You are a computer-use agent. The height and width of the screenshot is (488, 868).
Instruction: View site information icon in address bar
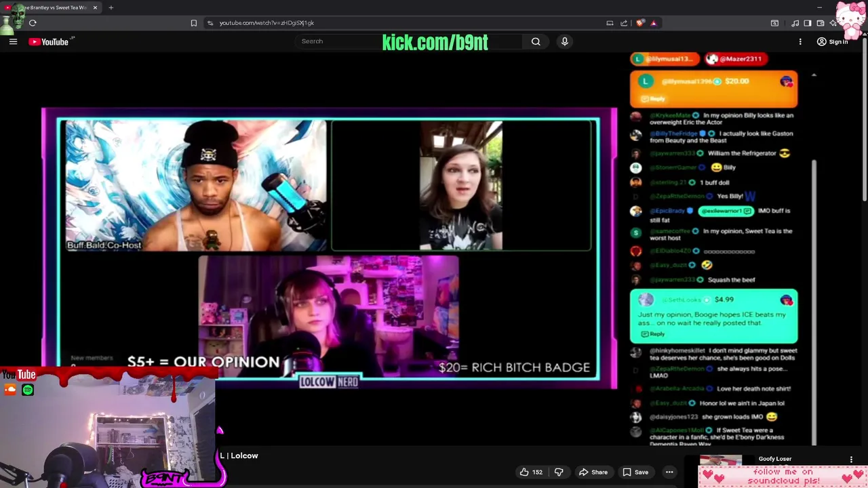pos(210,23)
